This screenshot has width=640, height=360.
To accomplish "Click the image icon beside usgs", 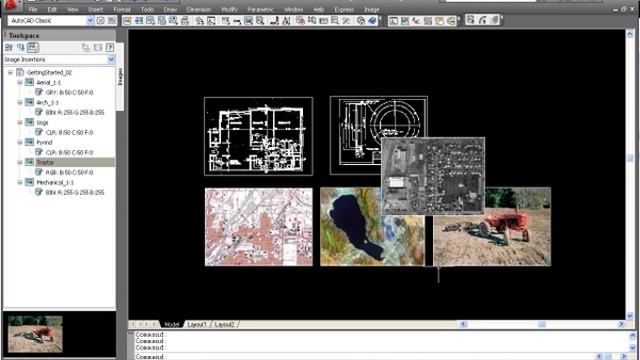I will pyautogui.click(x=29, y=122).
